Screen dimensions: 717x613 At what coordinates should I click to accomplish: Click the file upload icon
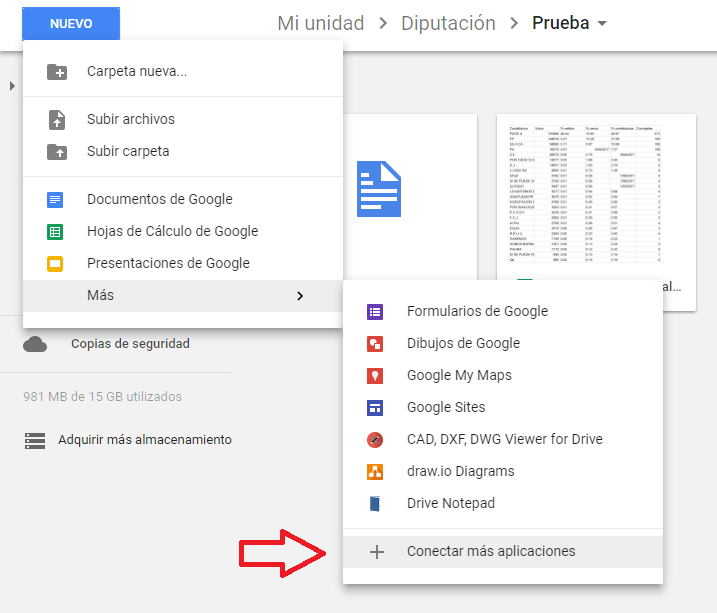tap(57, 120)
